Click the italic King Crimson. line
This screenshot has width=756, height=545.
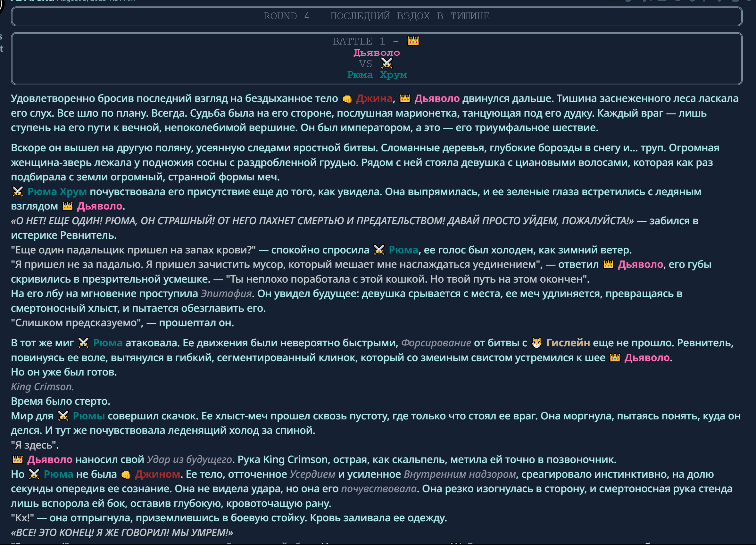42,387
